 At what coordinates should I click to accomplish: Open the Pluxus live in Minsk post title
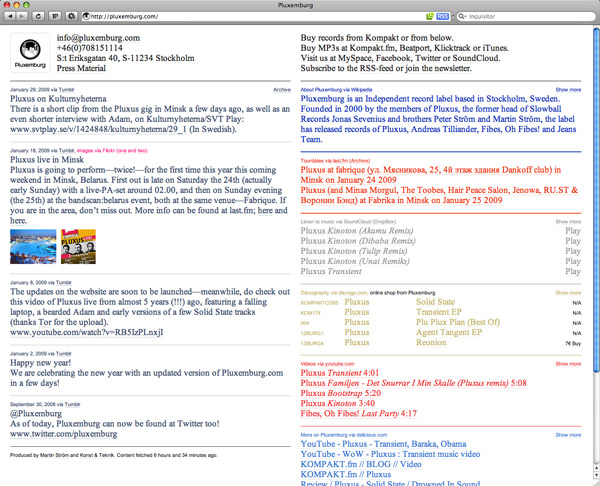point(47,160)
